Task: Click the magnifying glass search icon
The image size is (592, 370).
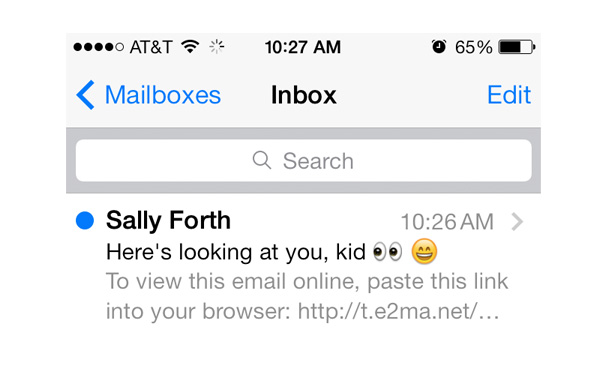Action: 262,160
